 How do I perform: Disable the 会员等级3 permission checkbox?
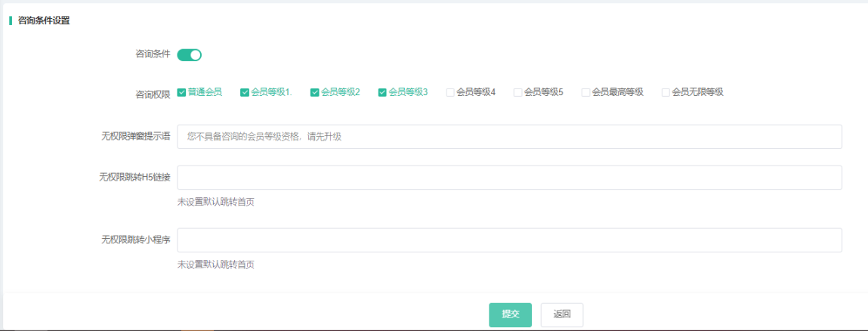[383, 92]
